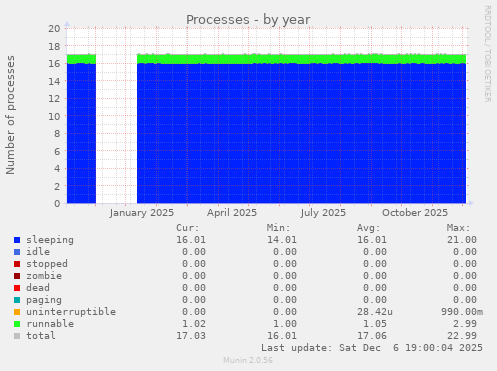Click the 'stopped' legend label
The width and height of the screenshot is (497, 371).
47,264
